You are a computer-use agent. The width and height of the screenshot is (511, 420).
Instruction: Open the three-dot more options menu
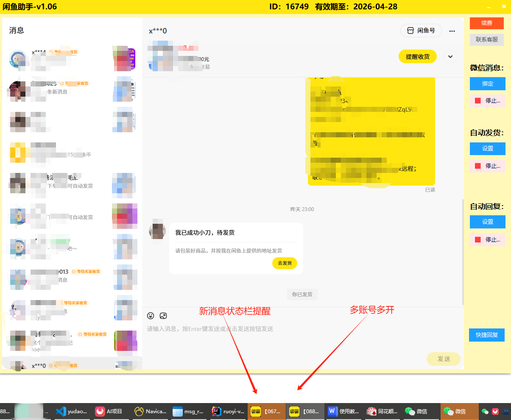[x=452, y=31]
